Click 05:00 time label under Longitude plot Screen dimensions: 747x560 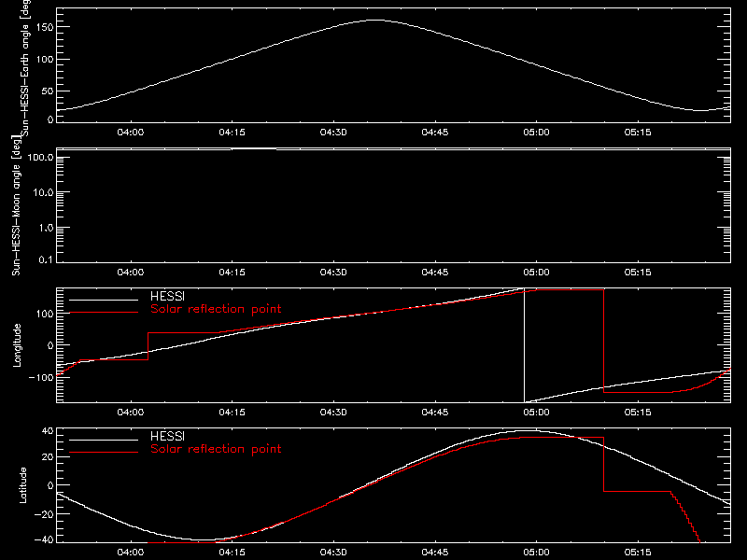536,412
